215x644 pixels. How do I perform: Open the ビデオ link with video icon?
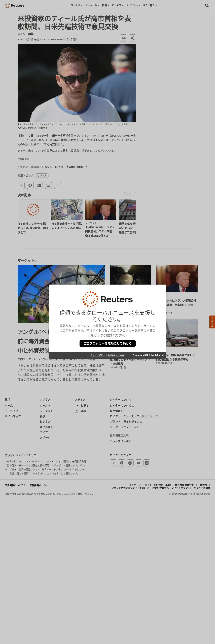(82, 405)
